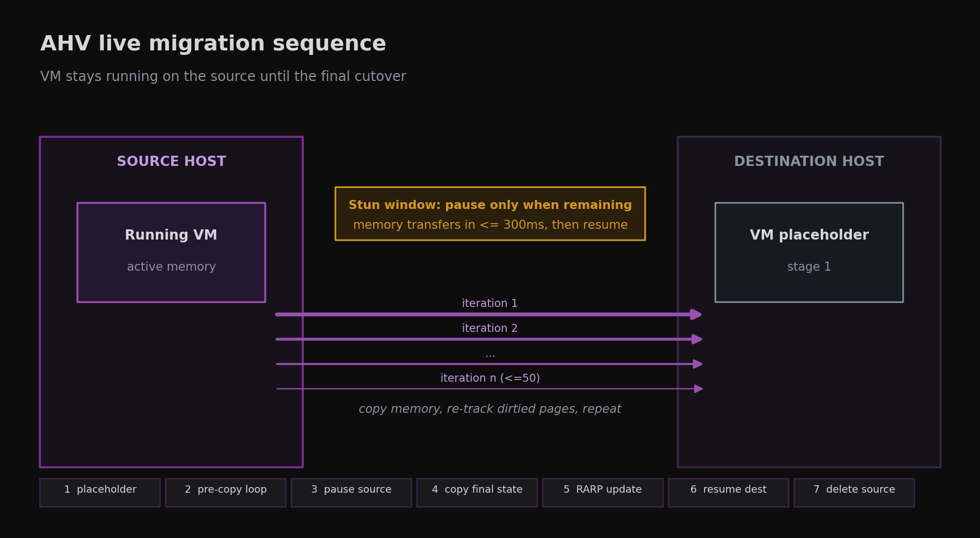Screen dimensions: 980x538
Task: Click the iteration 1 label
Action: click(490, 304)
